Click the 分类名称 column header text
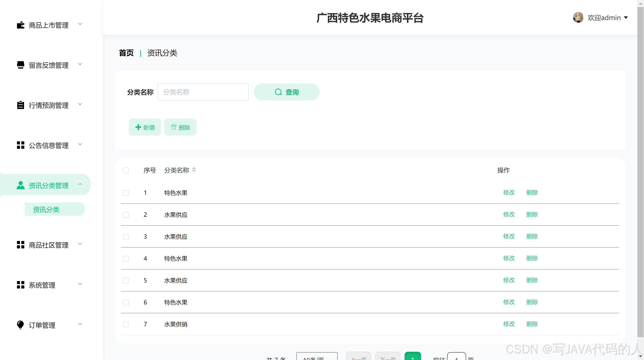 [176, 170]
